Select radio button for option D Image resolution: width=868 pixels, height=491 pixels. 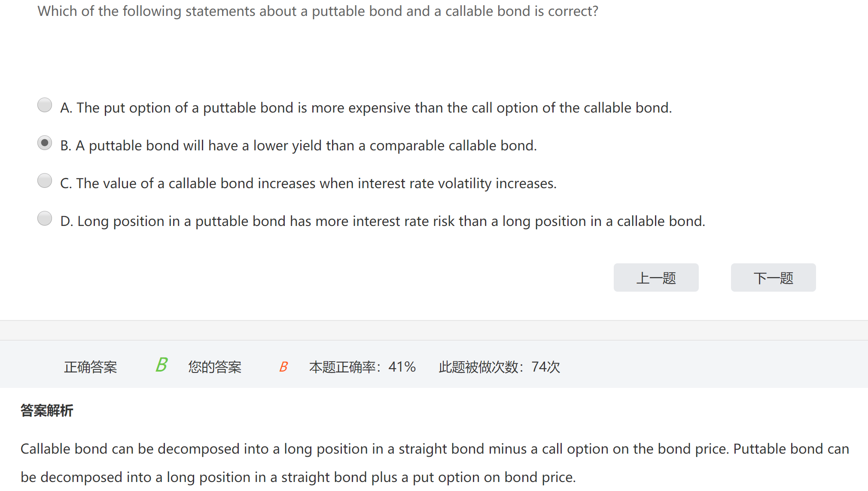pos(45,219)
